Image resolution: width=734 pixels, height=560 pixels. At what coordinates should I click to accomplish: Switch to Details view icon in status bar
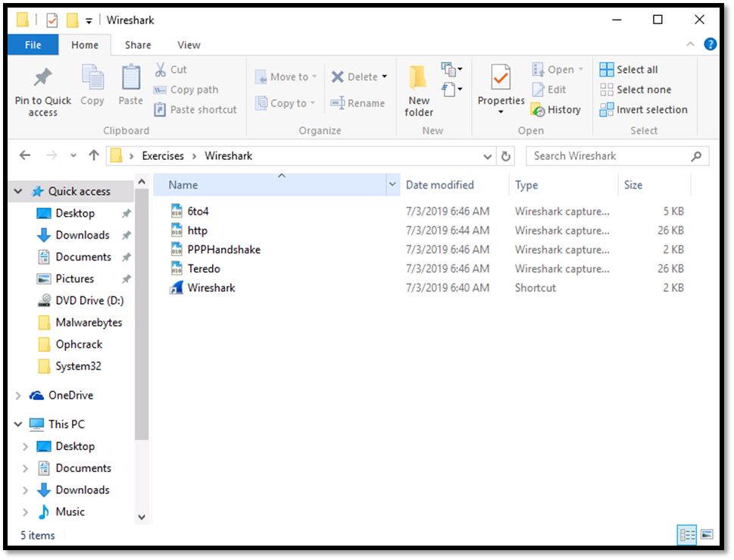point(687,535)
